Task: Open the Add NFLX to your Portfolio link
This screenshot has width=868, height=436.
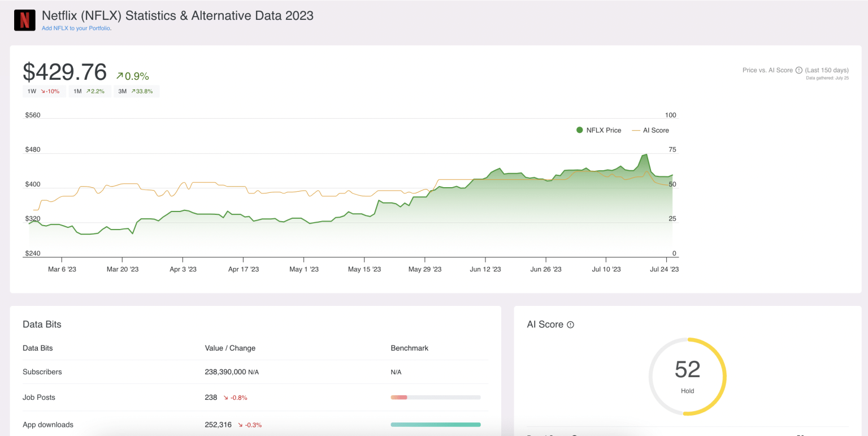Action: (x=76, y=28)
